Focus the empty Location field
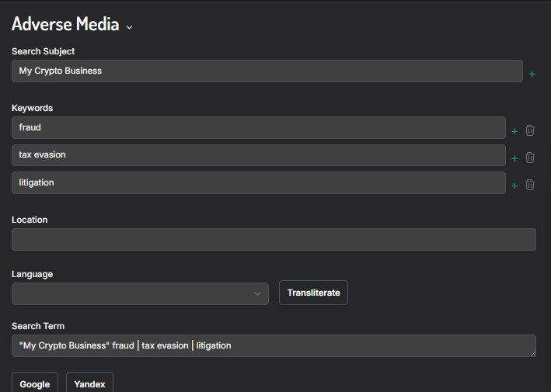This screenshot has height=392, width=551. pyautogui.click(x=274, y=239)
